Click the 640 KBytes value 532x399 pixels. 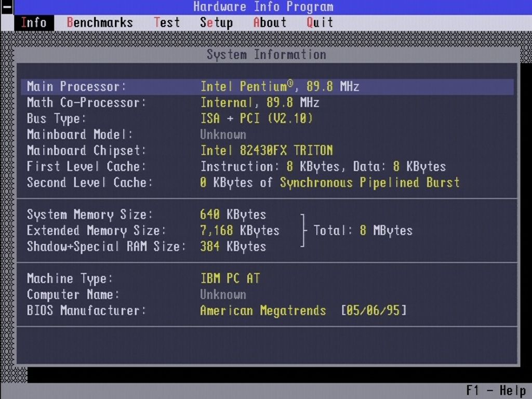pos(233,215)
